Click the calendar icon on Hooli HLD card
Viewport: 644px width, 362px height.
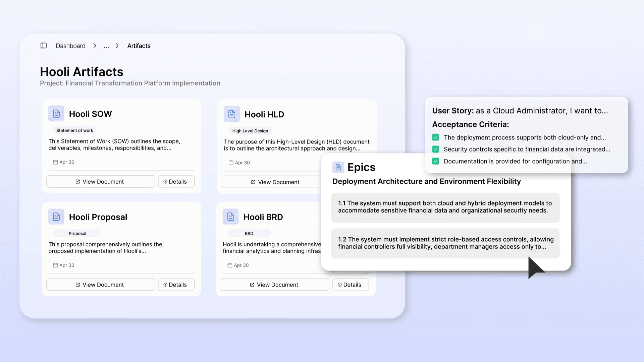click(231, 163)
